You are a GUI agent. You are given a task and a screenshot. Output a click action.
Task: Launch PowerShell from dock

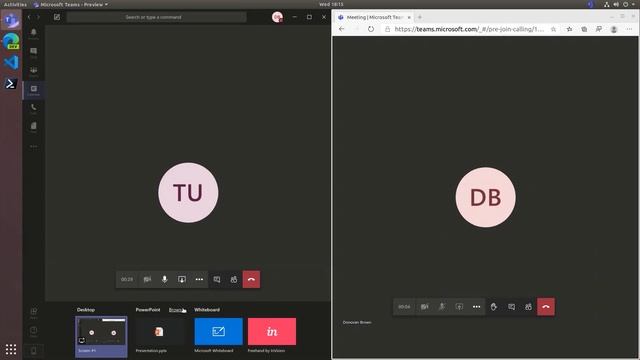(x=11, y=84)
